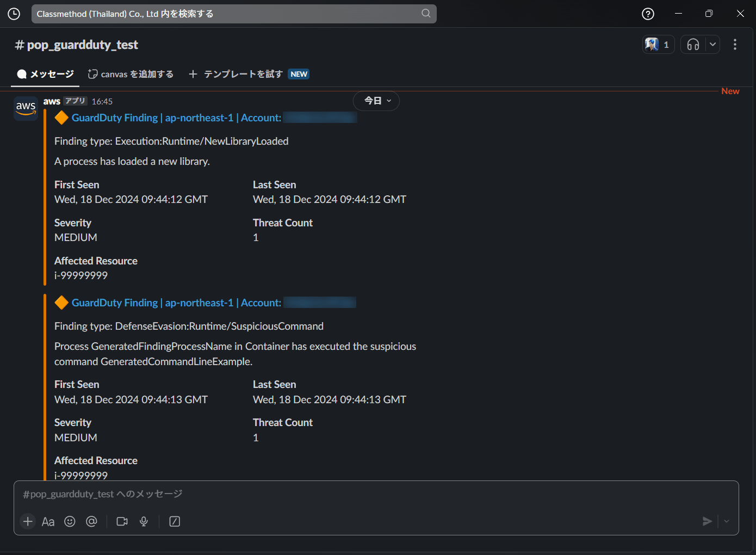Click 'A process has loaded a new library.'
The width and height of the screenshot is (756, 555).
(132, 161)
